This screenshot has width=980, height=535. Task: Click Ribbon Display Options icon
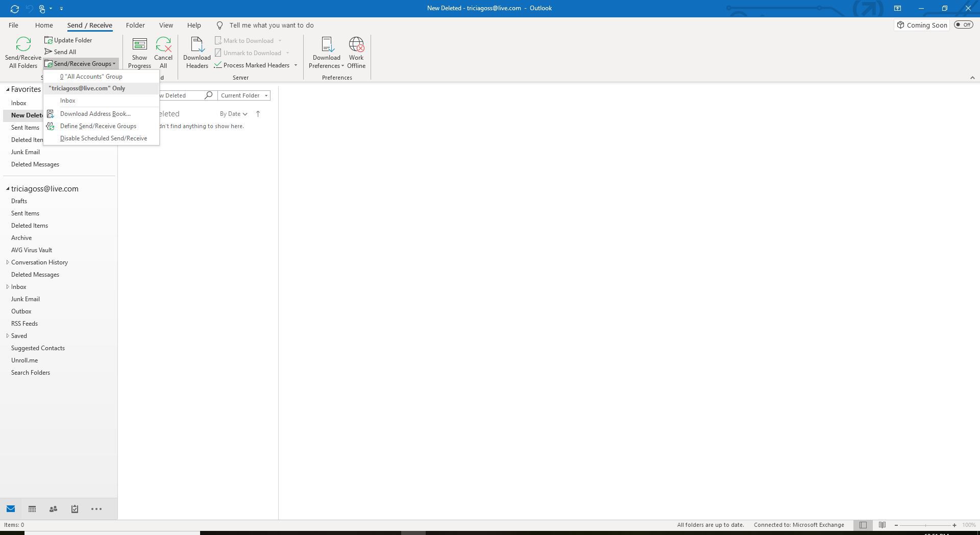[897, 8]
